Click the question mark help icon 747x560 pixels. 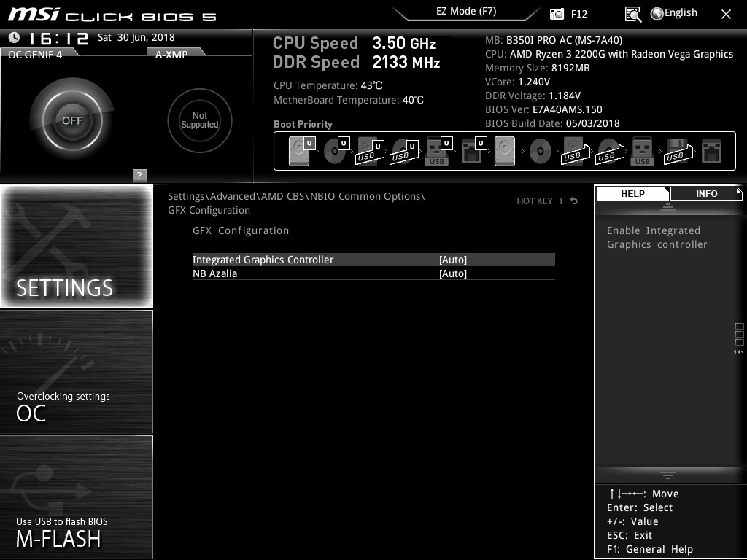[139, 175]
